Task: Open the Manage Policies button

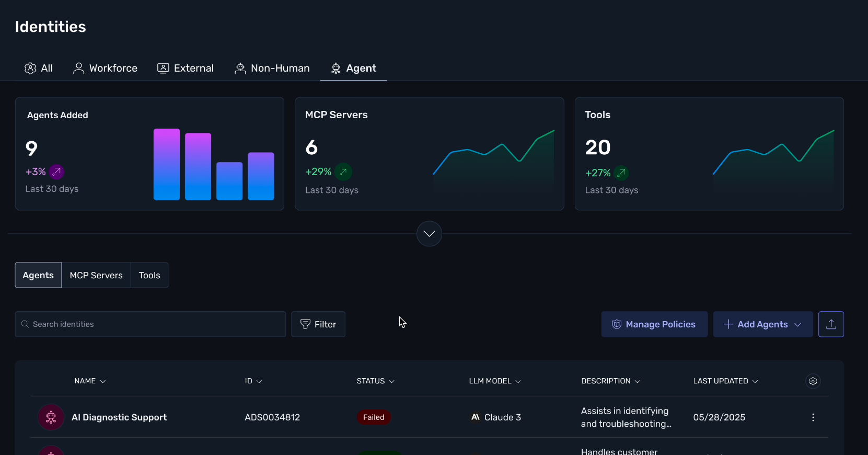Action: click(x=654, y=324)
